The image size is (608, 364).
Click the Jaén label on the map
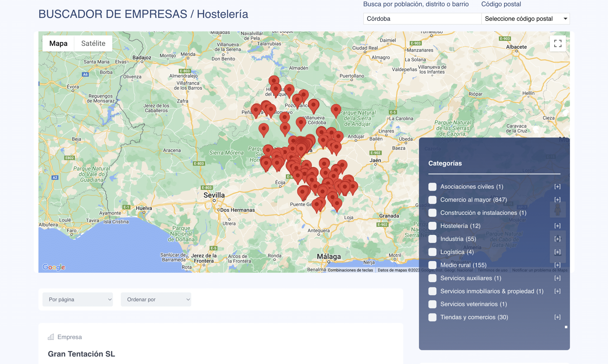pos(375,160)
